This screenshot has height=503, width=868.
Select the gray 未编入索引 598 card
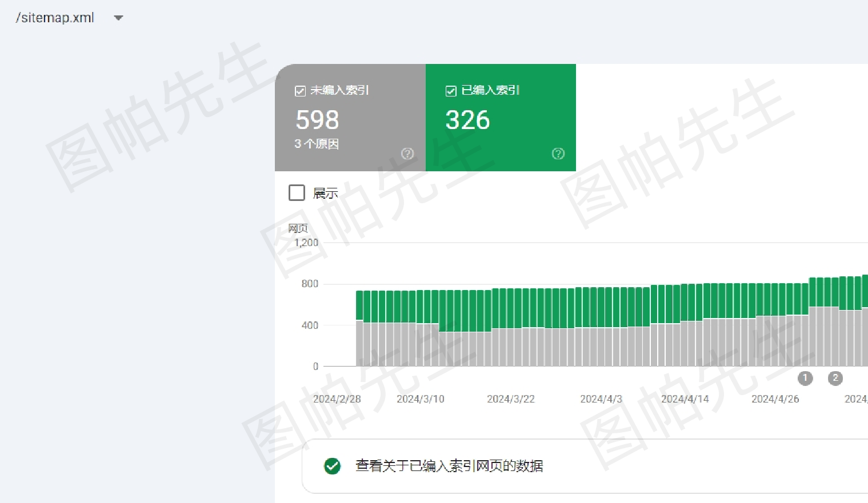[x=350, y=118]
